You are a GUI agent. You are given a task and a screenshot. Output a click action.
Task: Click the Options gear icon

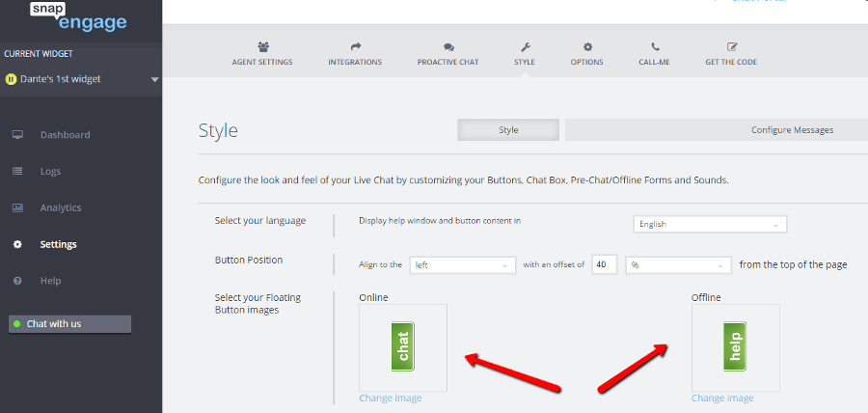point(586,47)
